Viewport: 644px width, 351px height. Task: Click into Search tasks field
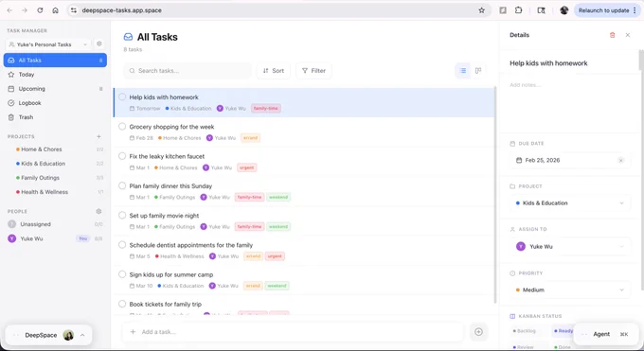tap(188, 71)
